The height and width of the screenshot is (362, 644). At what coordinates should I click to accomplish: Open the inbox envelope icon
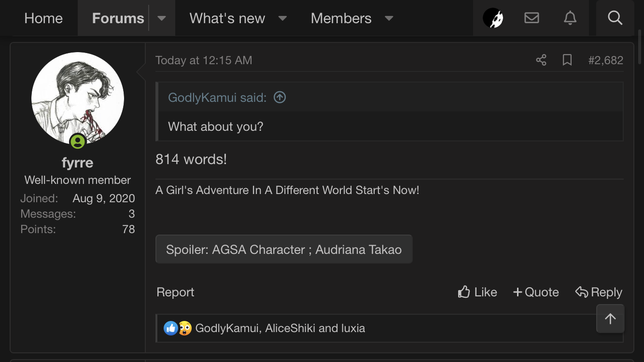pyautogui.click(x=532, y=18)
